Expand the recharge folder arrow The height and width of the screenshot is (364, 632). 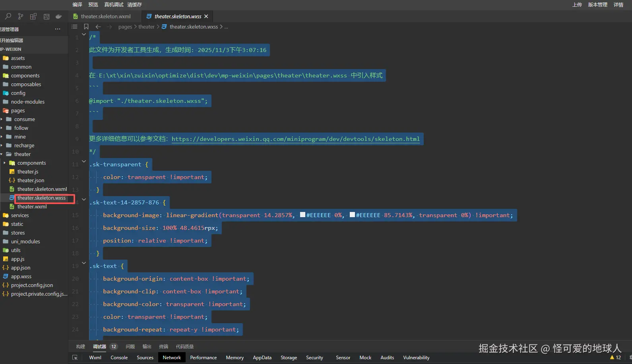[x=2, y=146]
